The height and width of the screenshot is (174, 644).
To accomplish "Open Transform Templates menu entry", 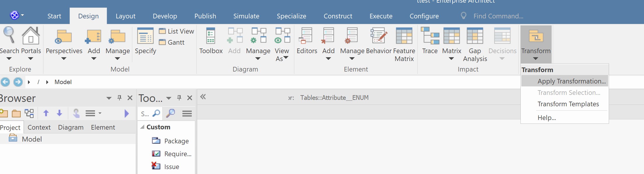I will pyautogui.click(x=568, y=104).
